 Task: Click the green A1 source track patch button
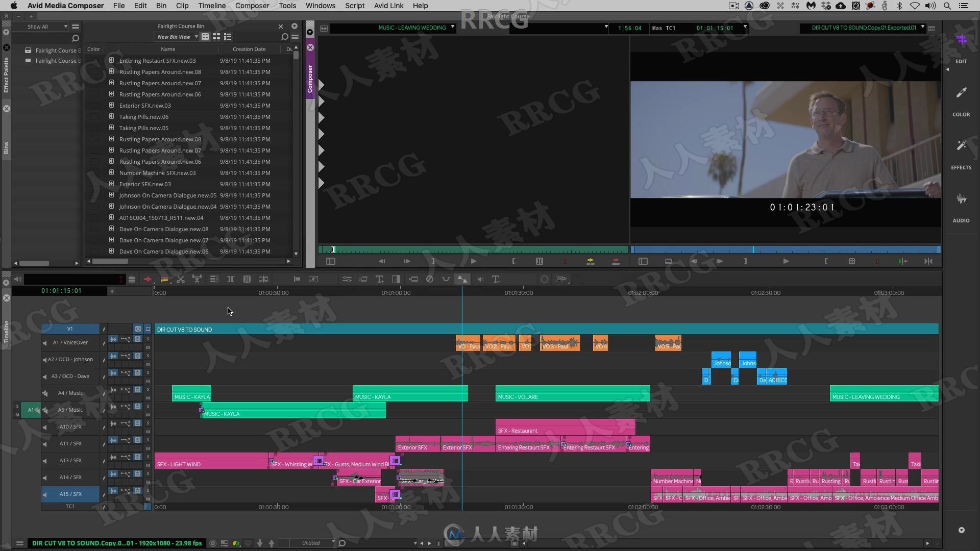pos(31,410)
